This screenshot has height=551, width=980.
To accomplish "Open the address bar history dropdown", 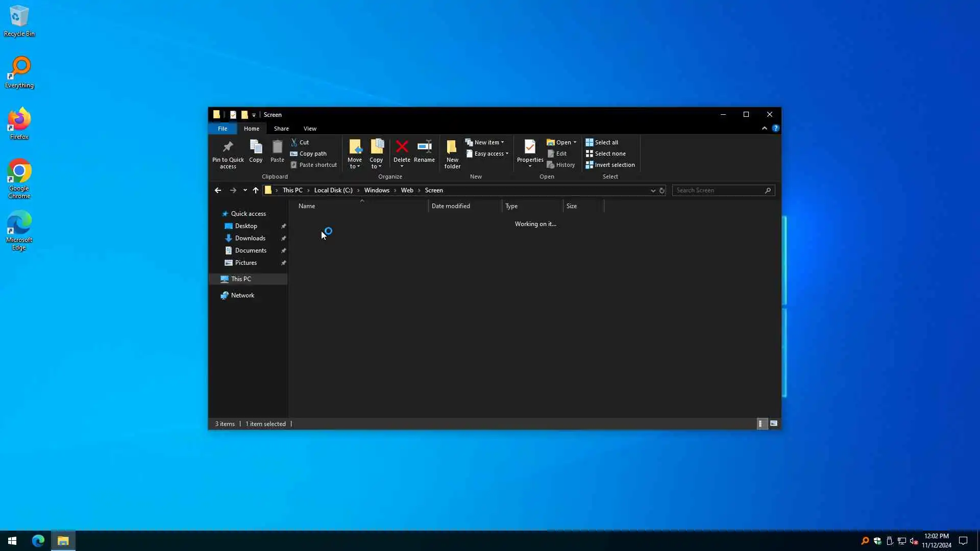I will (652, 190).
